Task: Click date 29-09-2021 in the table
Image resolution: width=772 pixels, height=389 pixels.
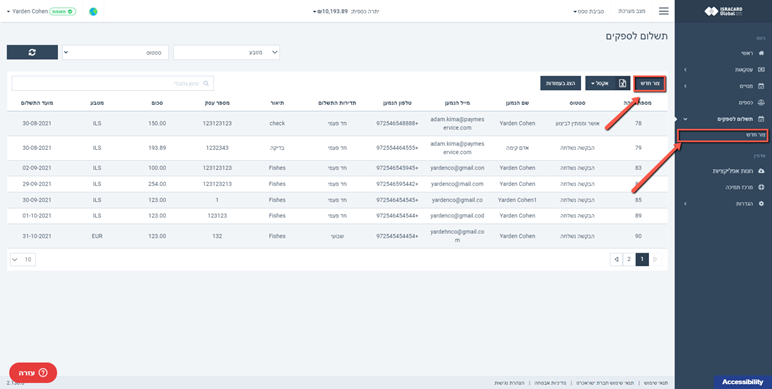Action: [37, 184]
